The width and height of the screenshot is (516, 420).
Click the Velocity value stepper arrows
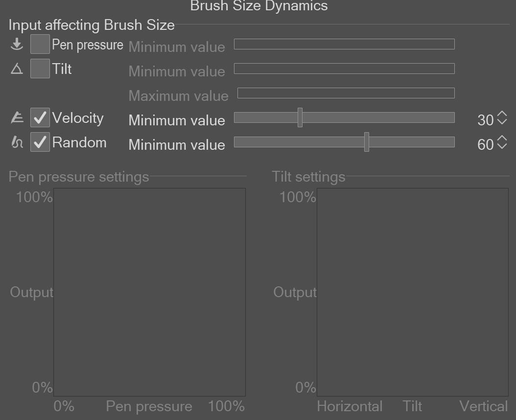[502, 118]
